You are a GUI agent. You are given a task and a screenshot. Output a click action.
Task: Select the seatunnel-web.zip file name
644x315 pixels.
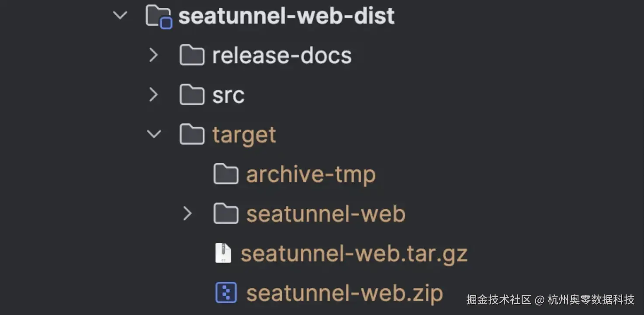pos(344,293)
